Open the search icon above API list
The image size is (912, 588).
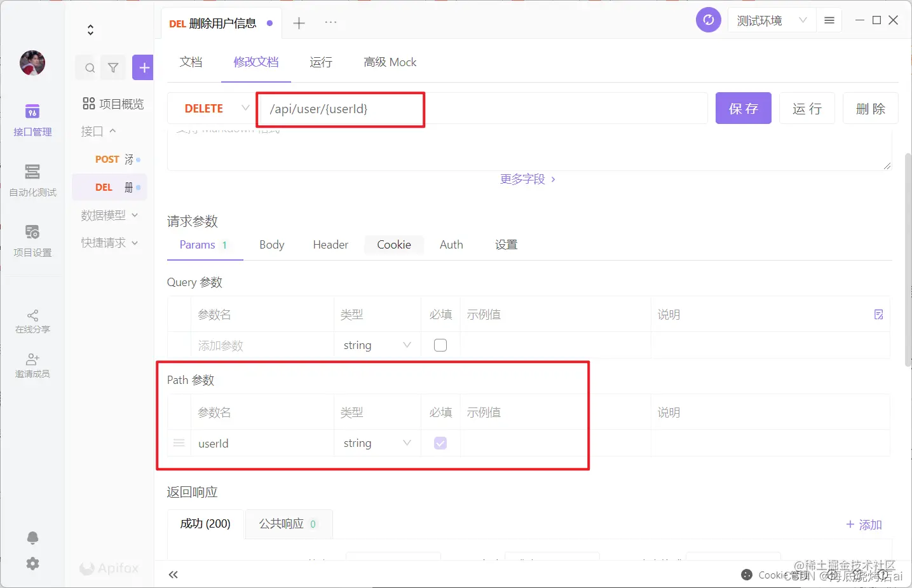[89, 67]
